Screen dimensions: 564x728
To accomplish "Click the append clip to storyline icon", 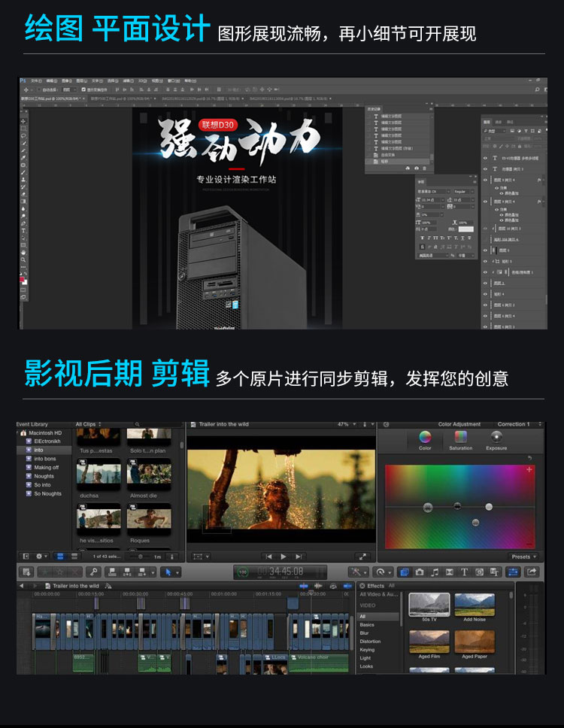I will (x=142, y=572).
